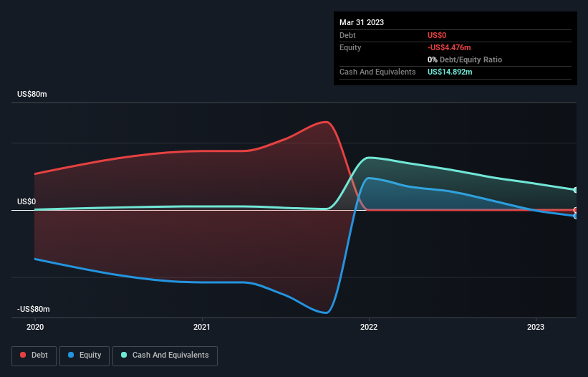Image resolution: width=588 pixels, height=377 pixels.
Task: Click the 2022 x-axis label
Action: tap(369, 327)
